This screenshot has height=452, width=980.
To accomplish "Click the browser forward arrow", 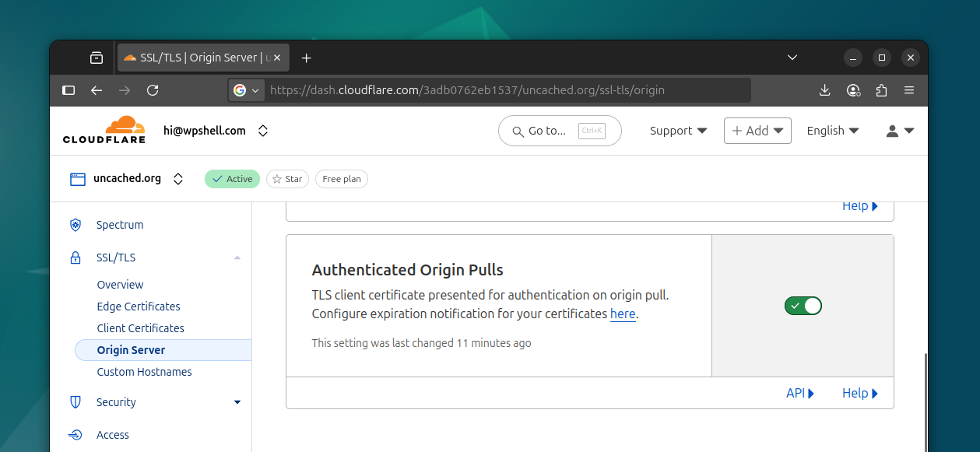I will [x=125, y=90].
